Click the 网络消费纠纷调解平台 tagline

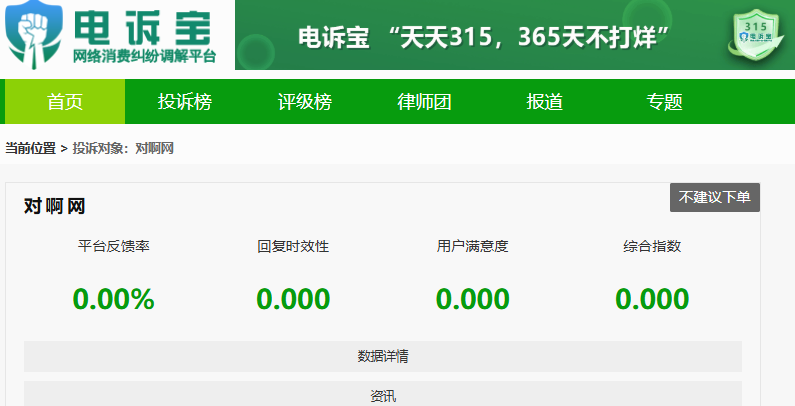click(x=144, y=56)
